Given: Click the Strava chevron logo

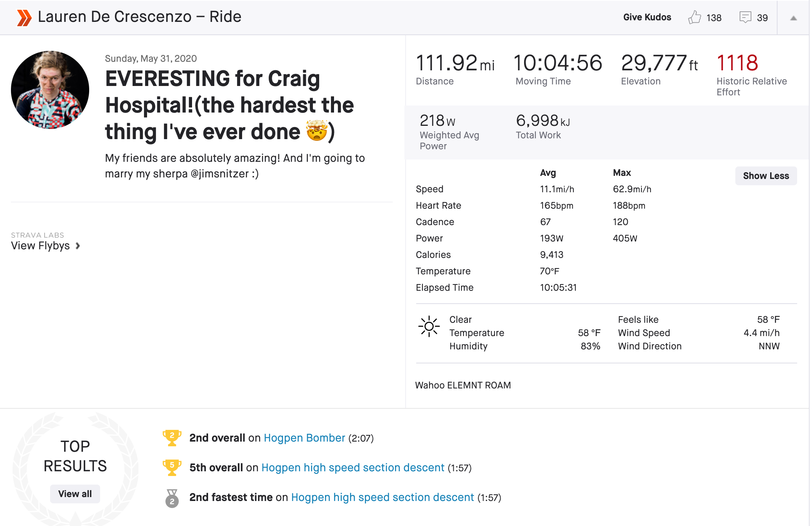Looking at the screenshot, I should point(23,17).
